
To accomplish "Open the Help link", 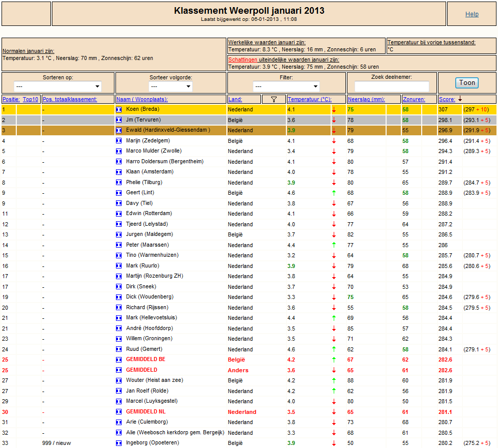I will tap(472, 14).
